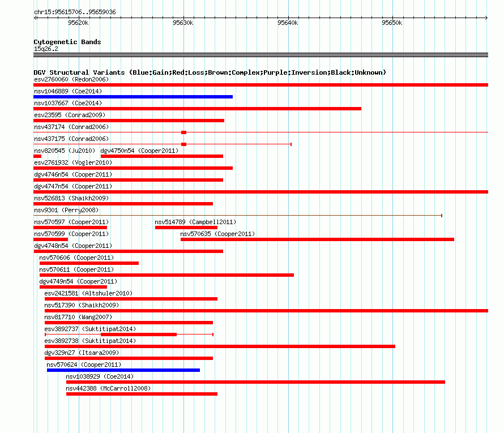Click dgv4747n54 (Cooper2011) label
Screen dimensions: 504x433
73,186
